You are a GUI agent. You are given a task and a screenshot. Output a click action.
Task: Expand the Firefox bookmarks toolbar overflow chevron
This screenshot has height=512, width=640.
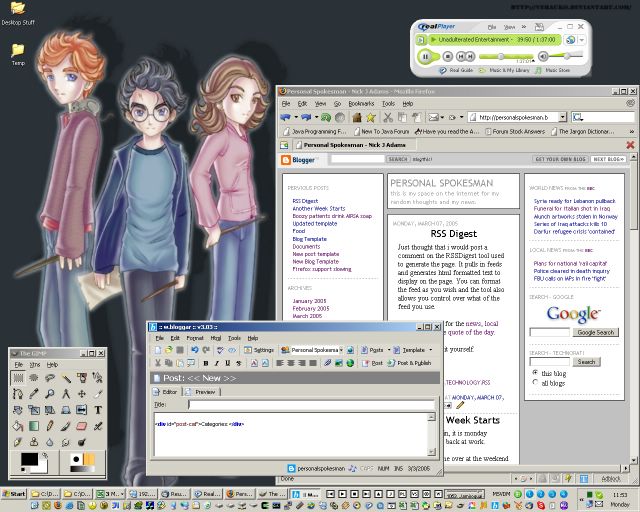(631, 131)
